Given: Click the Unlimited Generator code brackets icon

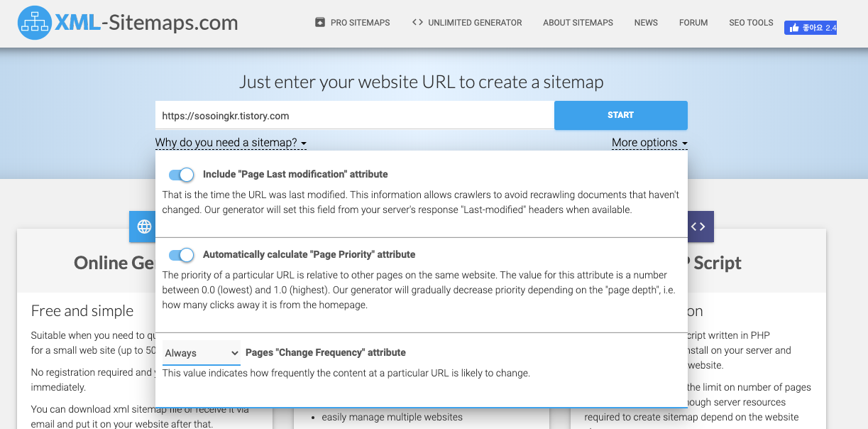Looking at the screenshot, I should 417,23.
